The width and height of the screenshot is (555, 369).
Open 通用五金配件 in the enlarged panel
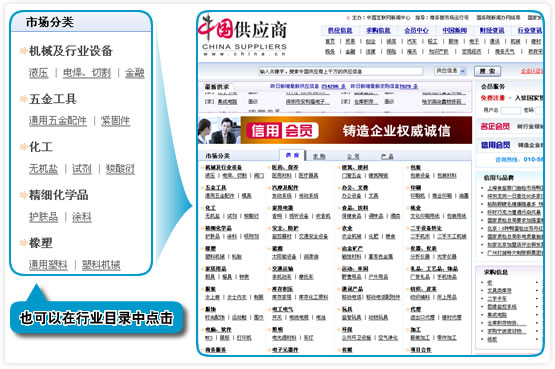coord(58,121)
